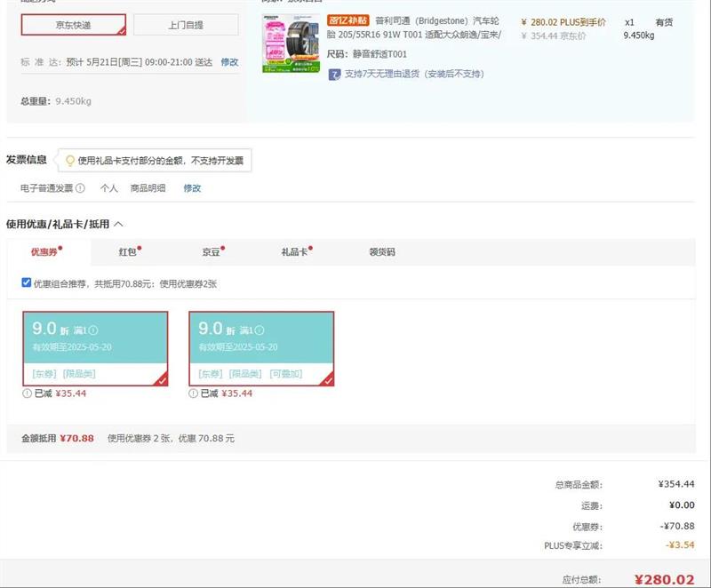Screen dimensions: 711x588
Task: Open the Bridgestone tire product thumbnail
Action: (x=291, y=44)
